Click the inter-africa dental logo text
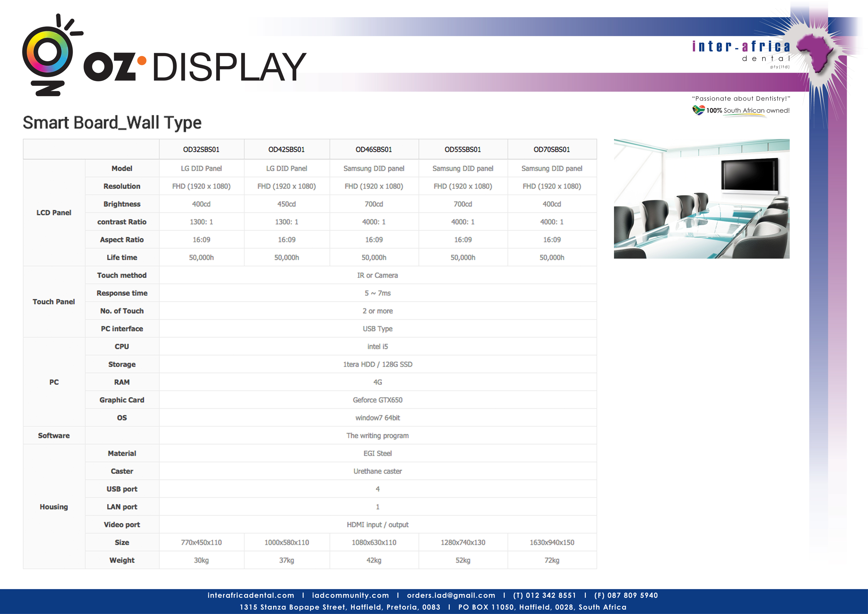 point(741,46)
